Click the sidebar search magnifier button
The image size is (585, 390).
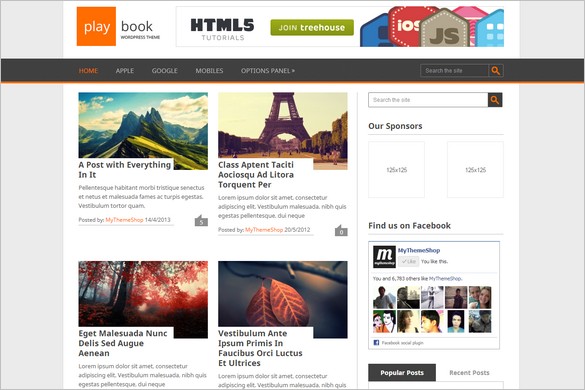tap(495, 100)
